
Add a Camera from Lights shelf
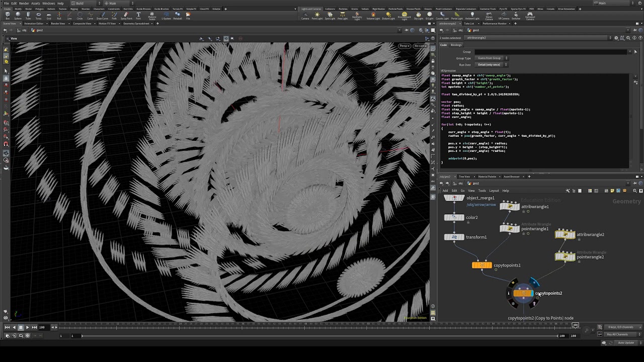click(x=305, y=16)
